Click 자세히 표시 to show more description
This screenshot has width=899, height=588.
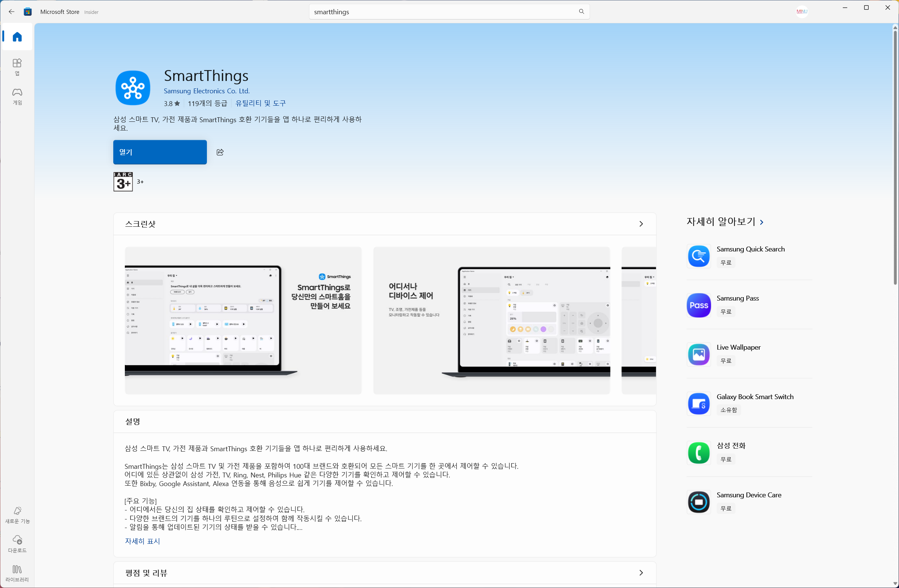[142, 541]
